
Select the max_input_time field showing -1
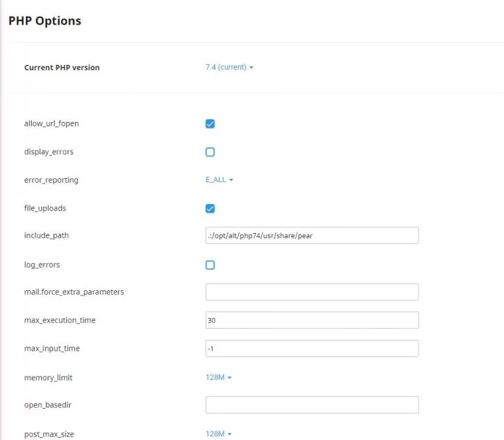point(312,349)
